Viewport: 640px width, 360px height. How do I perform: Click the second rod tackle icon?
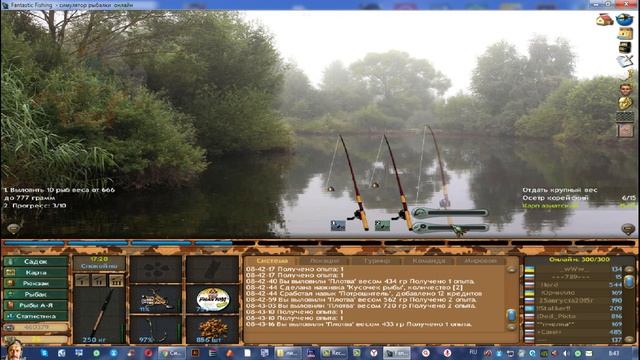(x=382, y=225)
